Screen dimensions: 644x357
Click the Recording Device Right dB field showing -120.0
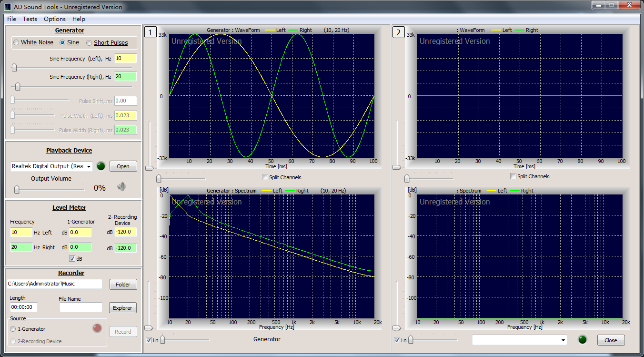point(125,248)
